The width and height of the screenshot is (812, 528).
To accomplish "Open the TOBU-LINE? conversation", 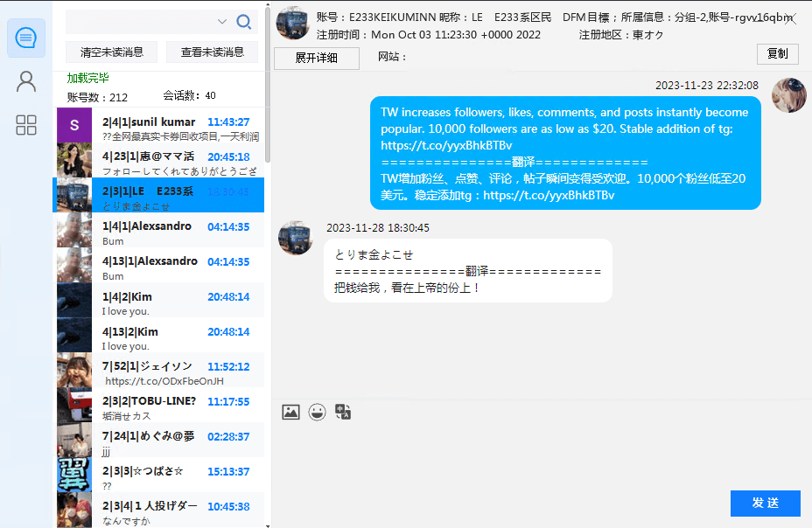I will point(161,406).
